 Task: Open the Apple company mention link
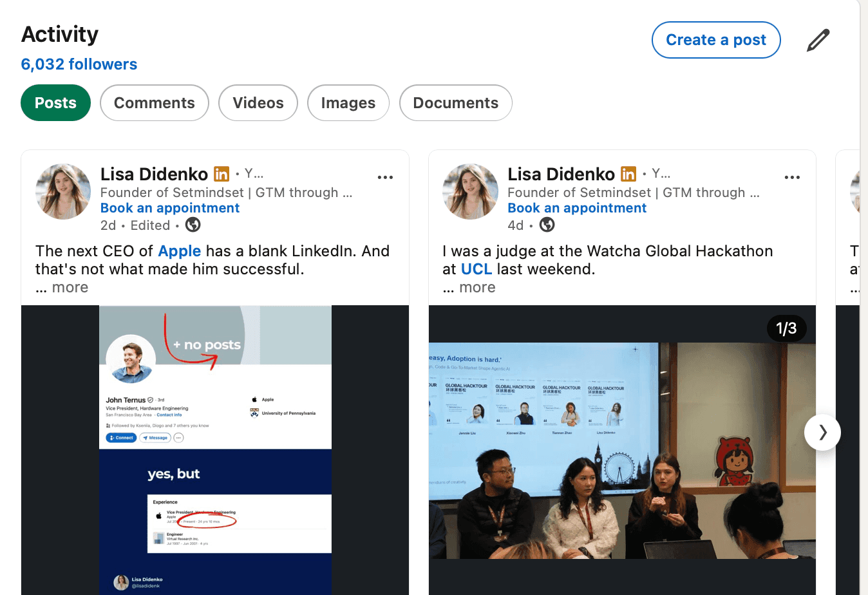[180, 251]
